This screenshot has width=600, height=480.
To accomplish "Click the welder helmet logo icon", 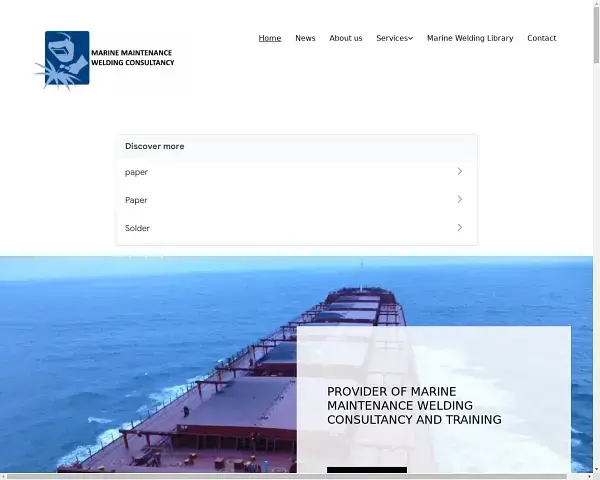I will [x=64, y=58].
